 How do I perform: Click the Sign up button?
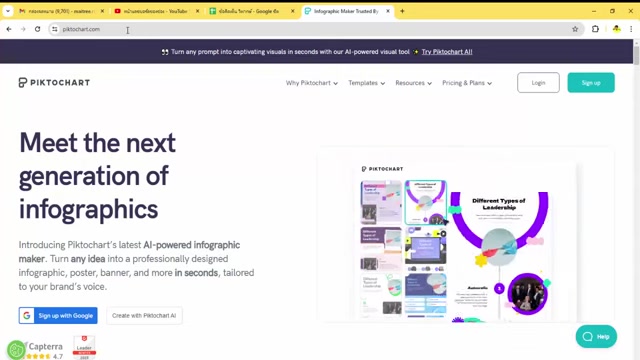591,82
